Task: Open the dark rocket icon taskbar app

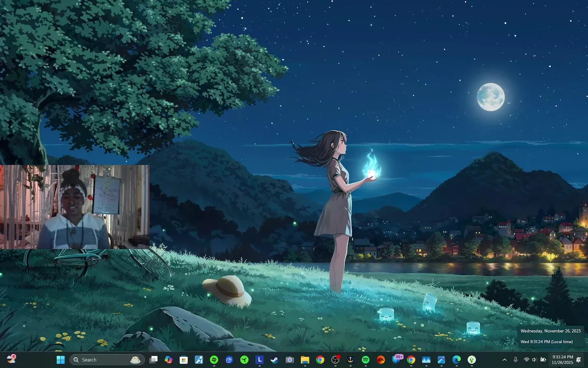Action: (350, 360)
